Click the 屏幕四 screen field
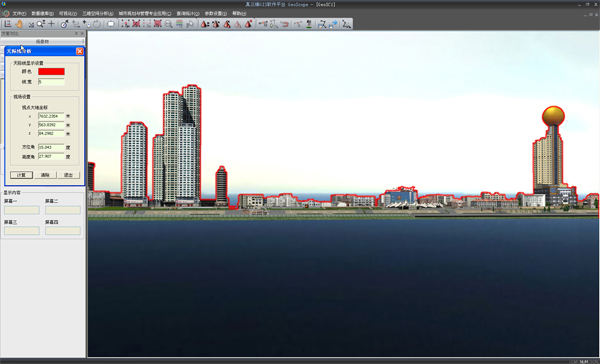Viewport: 600px width, 364px height. 63,230
